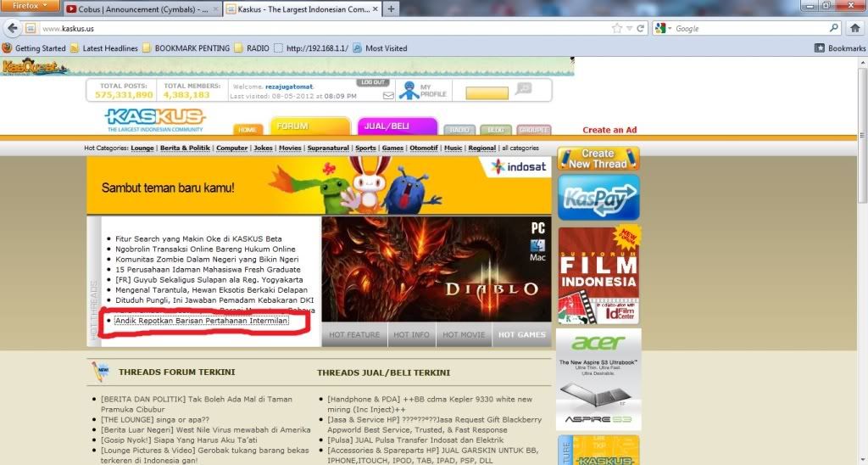Image resolution: width=868 pixels, height=465 pixels.
Task: Click the Kaskus site search magnifier
Action: click(523, 89)
